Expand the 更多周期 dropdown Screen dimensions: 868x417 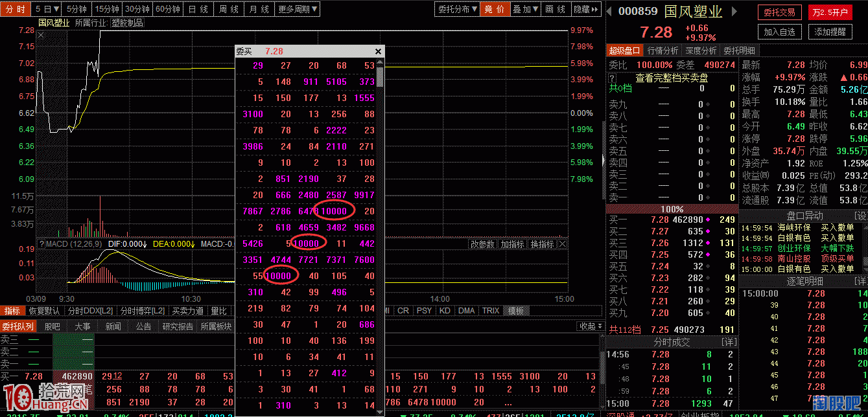click(x=298, y=9)
